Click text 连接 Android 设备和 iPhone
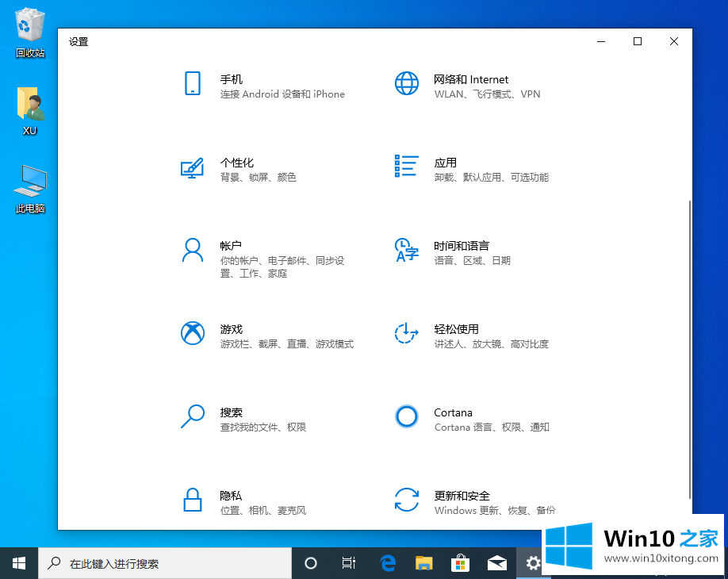This screenshot has height=579, width=728. click(x=282, y=94)
